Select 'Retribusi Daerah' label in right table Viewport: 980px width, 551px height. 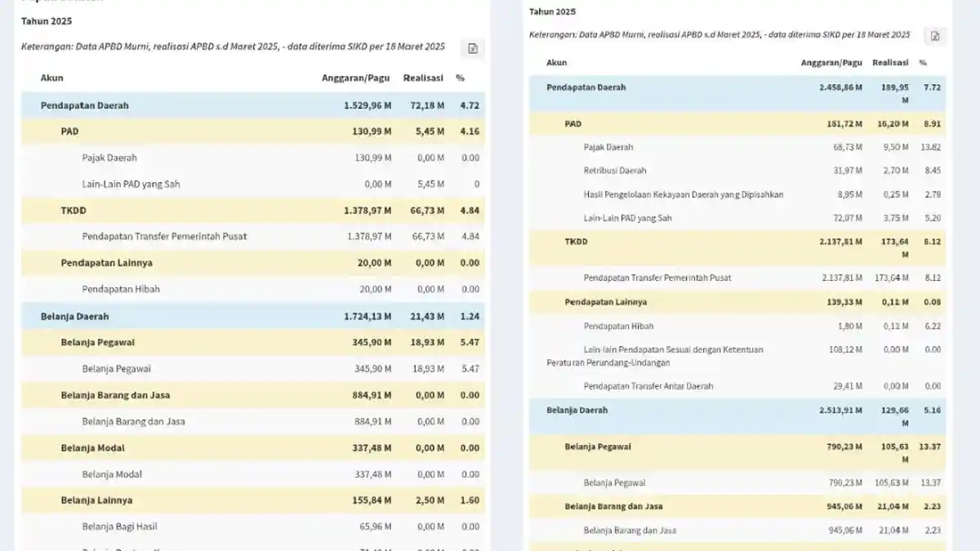tap(615, 171)
